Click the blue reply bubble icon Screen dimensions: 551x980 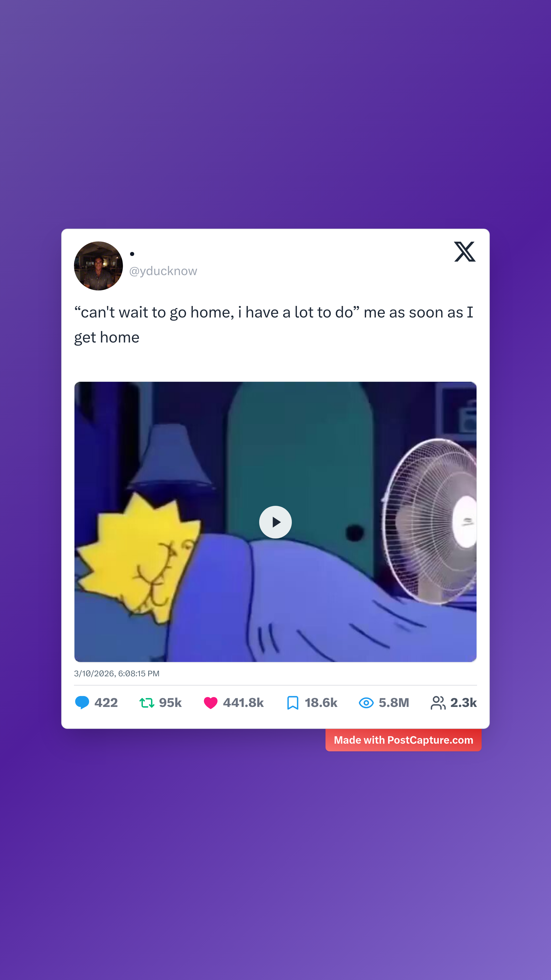pos(82,703)
